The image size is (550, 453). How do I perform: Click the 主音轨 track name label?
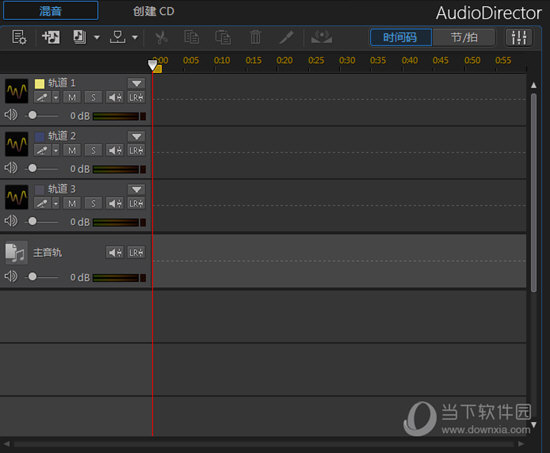(x=47, y=252)
